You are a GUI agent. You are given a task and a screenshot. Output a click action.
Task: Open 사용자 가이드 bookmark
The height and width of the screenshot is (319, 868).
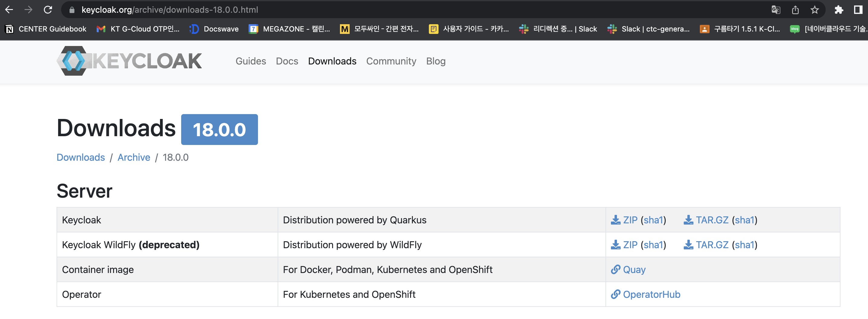pyautogui.click(x=469, y=29)
